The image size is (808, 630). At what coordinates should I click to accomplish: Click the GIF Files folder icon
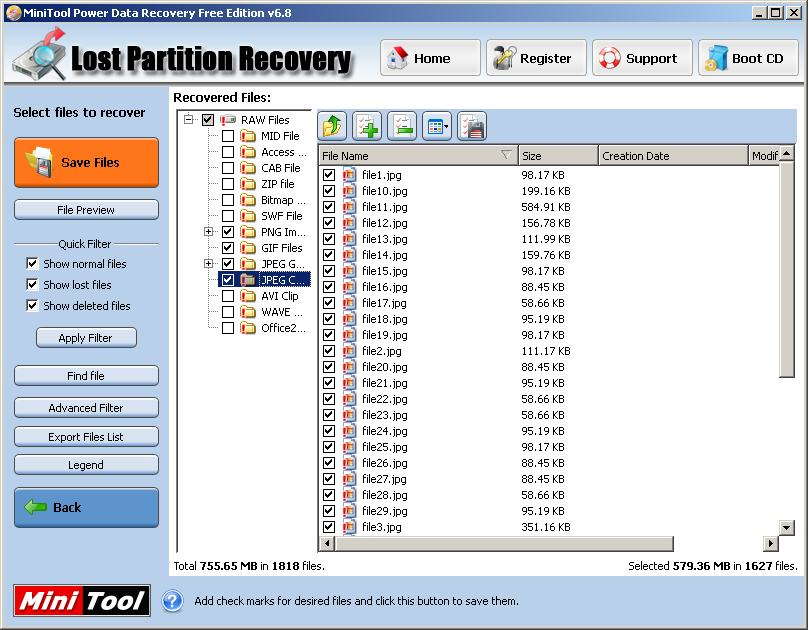pos(248,248)
